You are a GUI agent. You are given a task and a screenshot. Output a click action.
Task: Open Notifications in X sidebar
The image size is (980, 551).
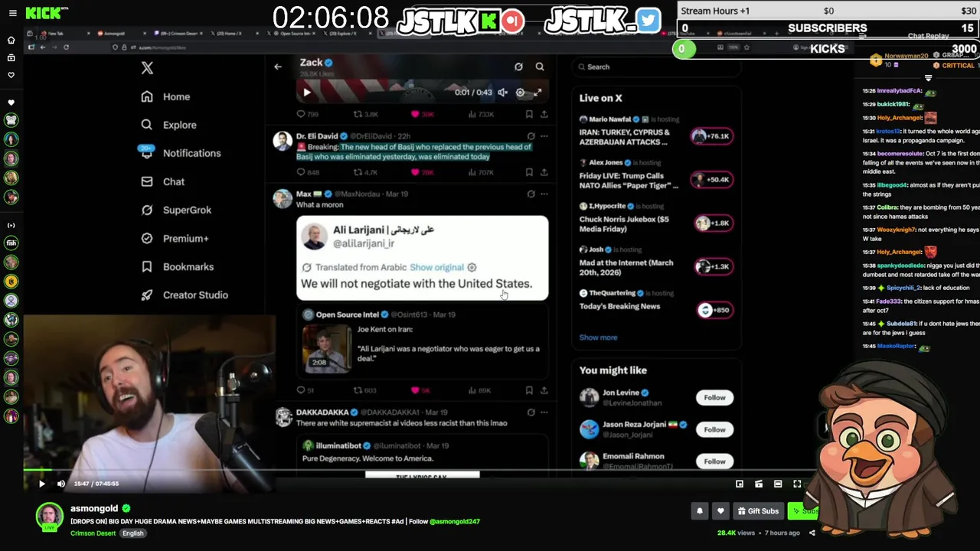tap(181, 153)
